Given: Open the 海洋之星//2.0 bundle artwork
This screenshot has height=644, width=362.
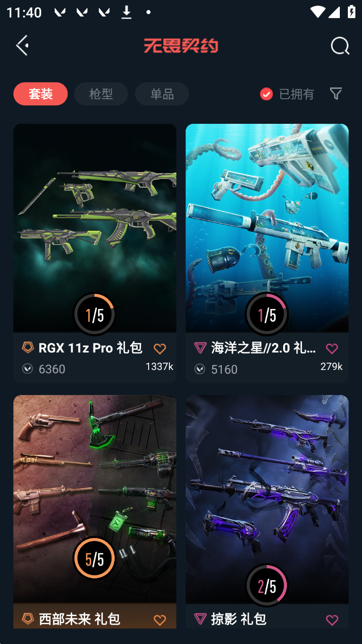Looking at the screenshot, I should click(x=267, y=228).
